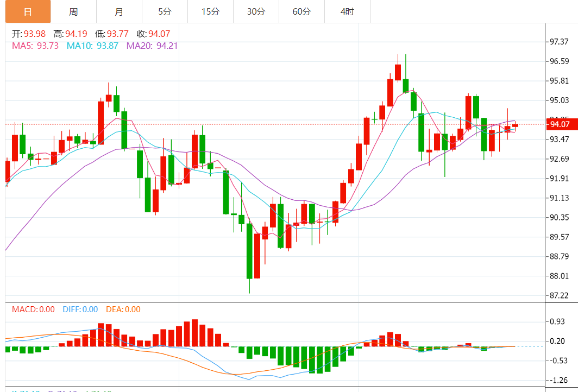Image resolution: width=578 pixels, height=392 pixels.
Task: Open the 4时 timeframe tab
Action: [x=347, y=12]
